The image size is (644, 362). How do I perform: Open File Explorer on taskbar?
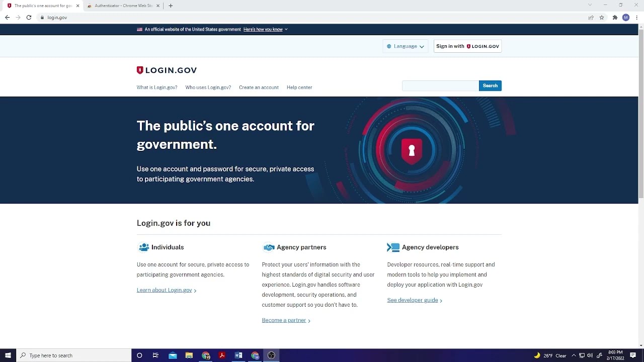[x=189, y=355]
